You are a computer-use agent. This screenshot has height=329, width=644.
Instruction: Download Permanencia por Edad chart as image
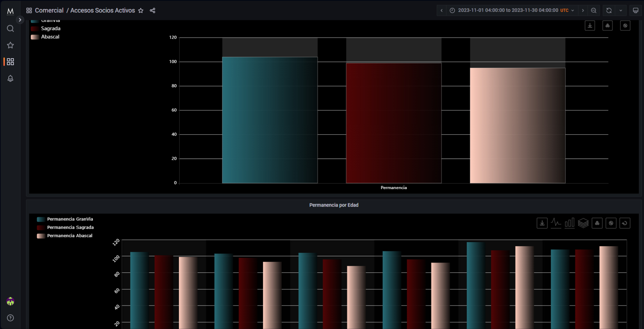(542, 223)
